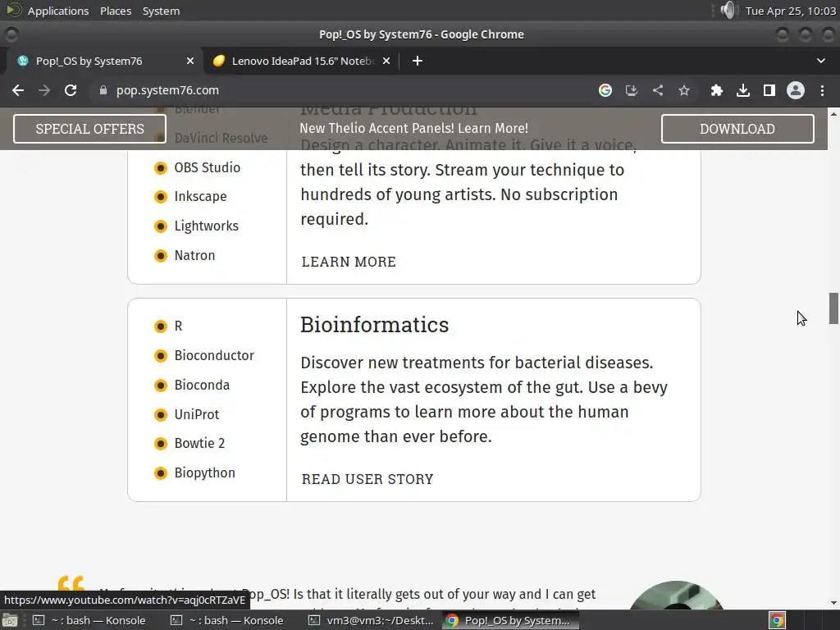Viewport: 840px width, 630px height.
Task: Open the Extensions puzzle icon
Action: [717, 90]
